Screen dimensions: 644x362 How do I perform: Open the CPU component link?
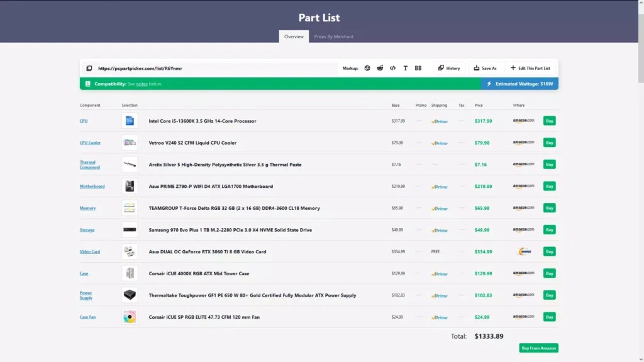tap(84, 121)
